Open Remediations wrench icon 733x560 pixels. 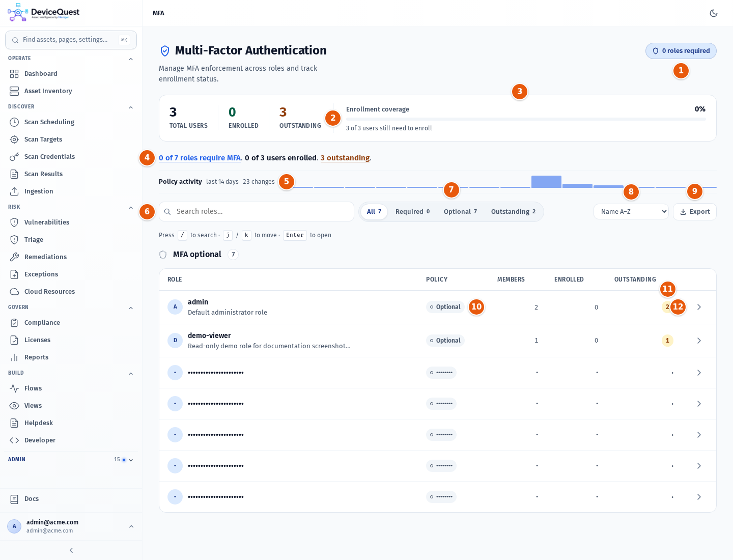pos(14,257)
